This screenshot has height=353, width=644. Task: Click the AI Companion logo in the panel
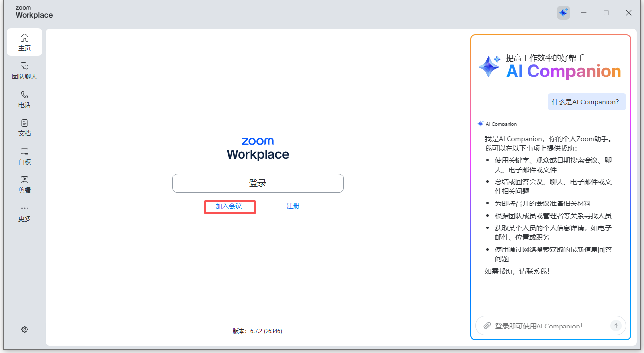488,66
